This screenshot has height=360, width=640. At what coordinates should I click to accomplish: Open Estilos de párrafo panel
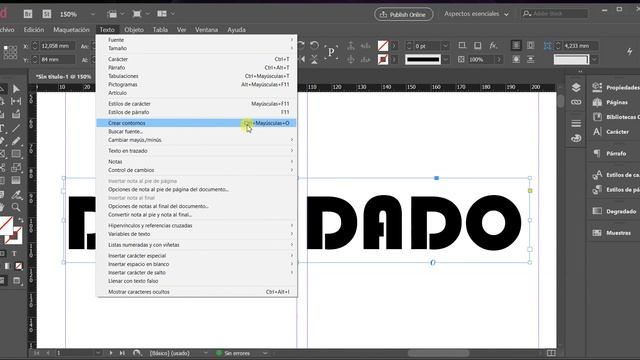point(616,189)
